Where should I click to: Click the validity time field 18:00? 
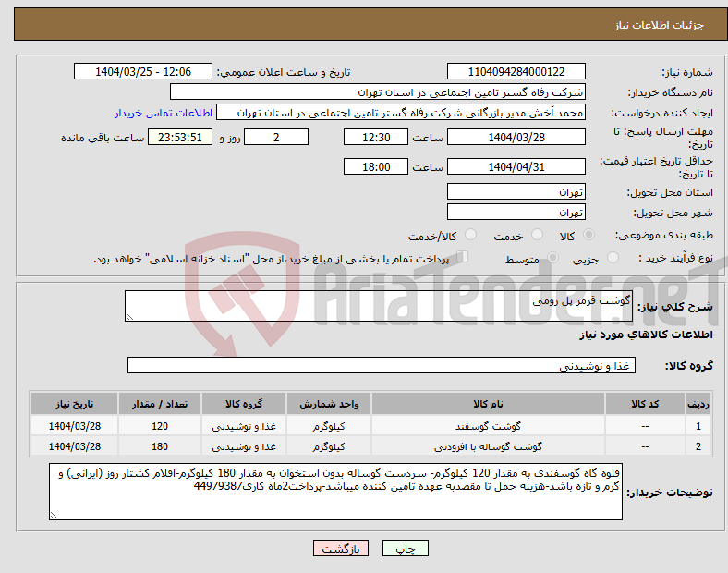[376, 166]
